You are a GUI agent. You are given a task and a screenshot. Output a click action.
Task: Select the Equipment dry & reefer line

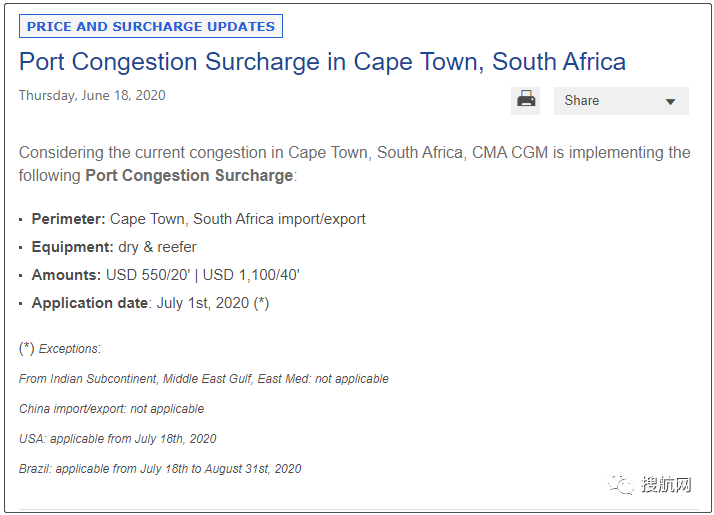click(x=114, y=247)
